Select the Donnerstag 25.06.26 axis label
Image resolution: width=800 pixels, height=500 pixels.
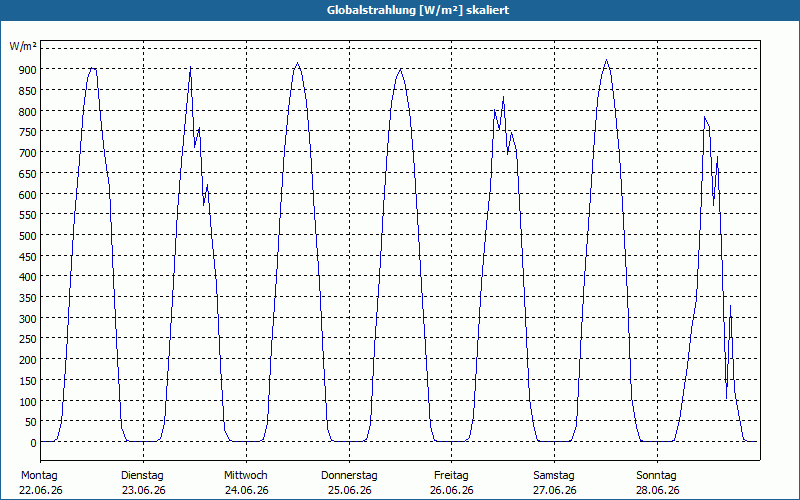(349, 483)
